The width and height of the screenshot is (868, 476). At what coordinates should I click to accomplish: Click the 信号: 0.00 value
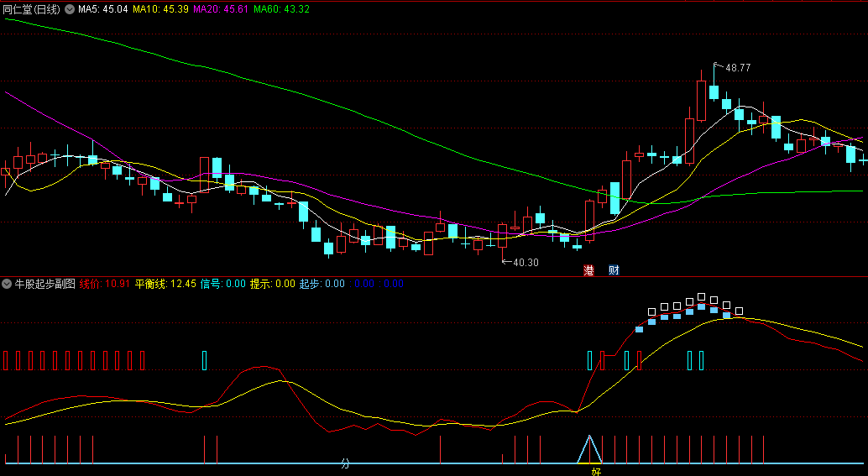point(223,284)
